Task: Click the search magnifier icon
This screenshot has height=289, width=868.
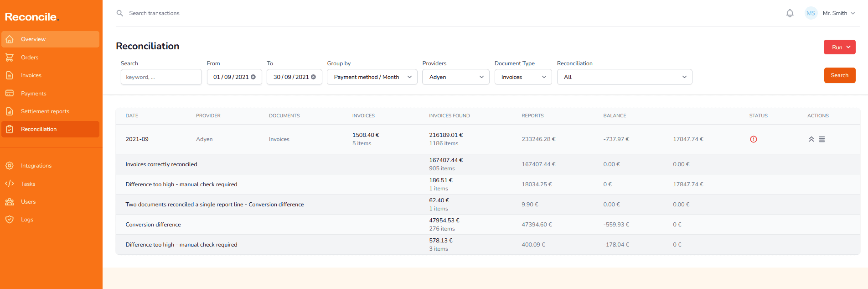Action: (x=120, y=13)
